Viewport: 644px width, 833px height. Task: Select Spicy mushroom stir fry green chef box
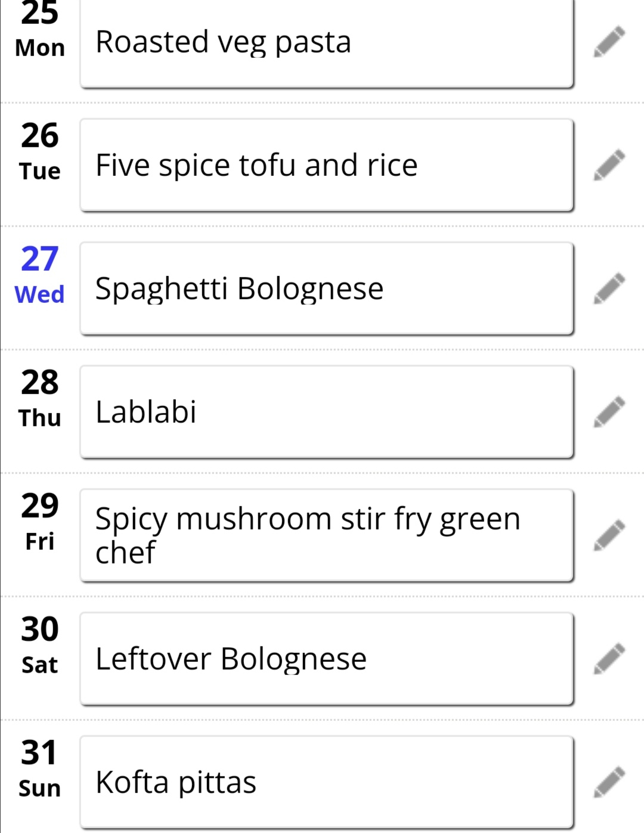(x=327, y=535)
